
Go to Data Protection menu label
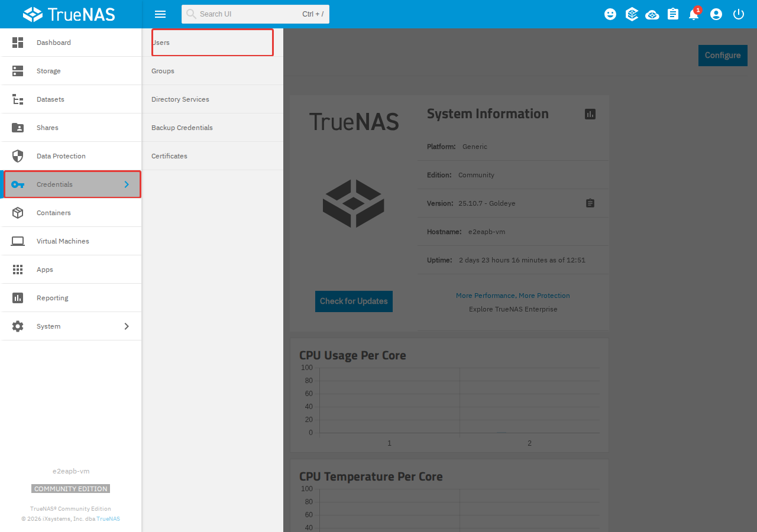point(61,156)
